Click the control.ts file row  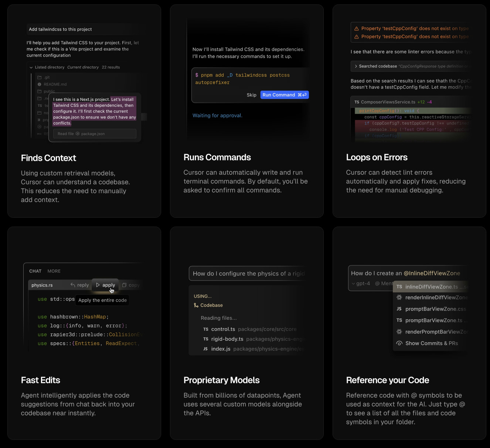tap(250, 329)
